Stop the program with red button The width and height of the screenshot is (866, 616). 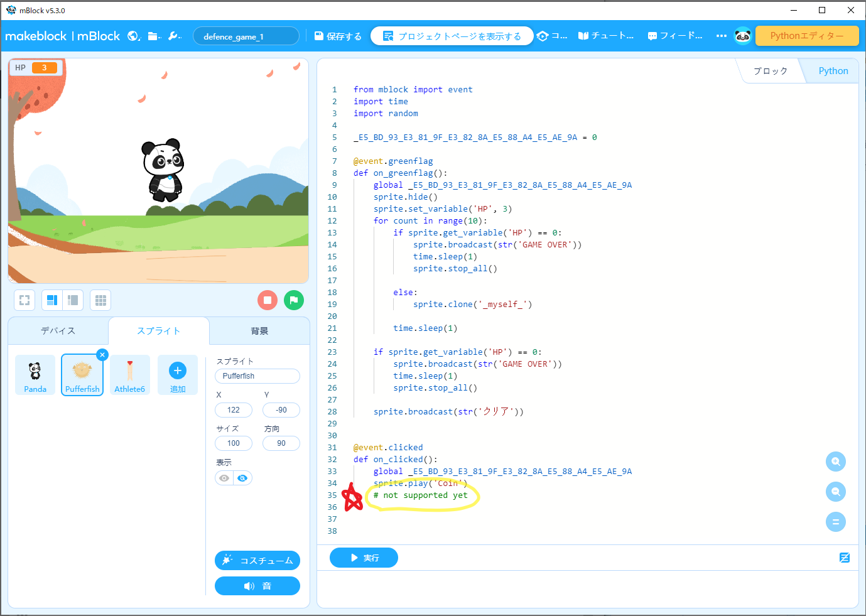click(x=268, y=300)
